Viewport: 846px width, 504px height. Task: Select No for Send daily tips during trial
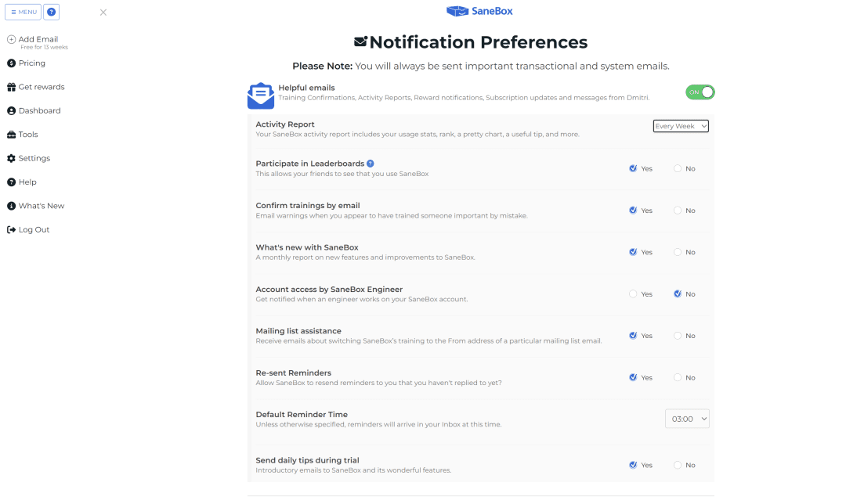pos(677,464)
